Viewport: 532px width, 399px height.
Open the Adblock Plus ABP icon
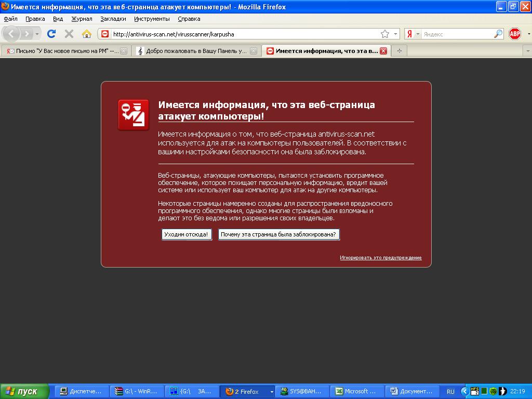pos(515,34)
